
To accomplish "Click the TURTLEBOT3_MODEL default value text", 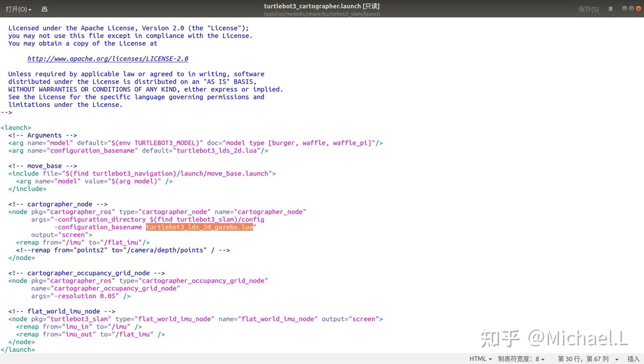I will [157, 143].
